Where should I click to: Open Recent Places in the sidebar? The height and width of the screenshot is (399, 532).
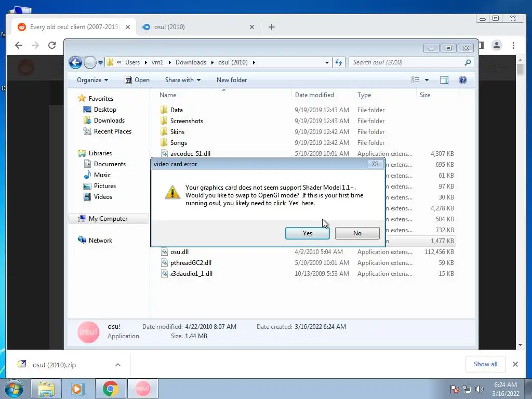point(112,131)
